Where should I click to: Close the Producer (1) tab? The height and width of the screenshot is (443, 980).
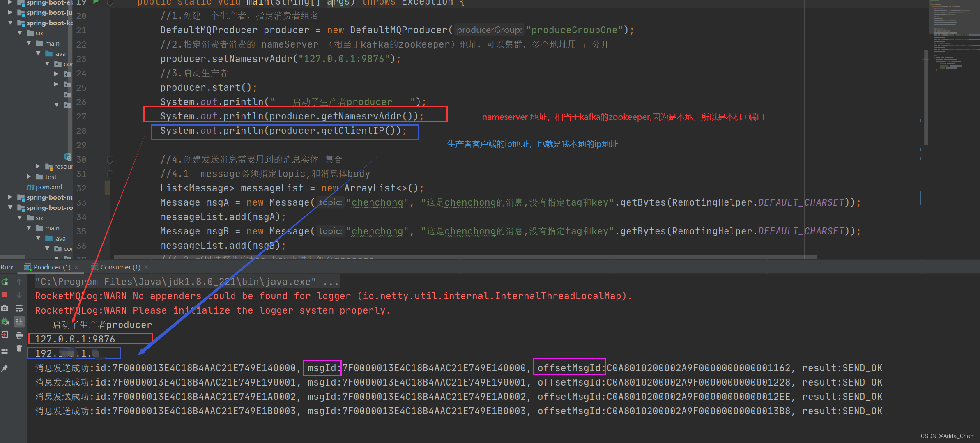tap(76, 267)
